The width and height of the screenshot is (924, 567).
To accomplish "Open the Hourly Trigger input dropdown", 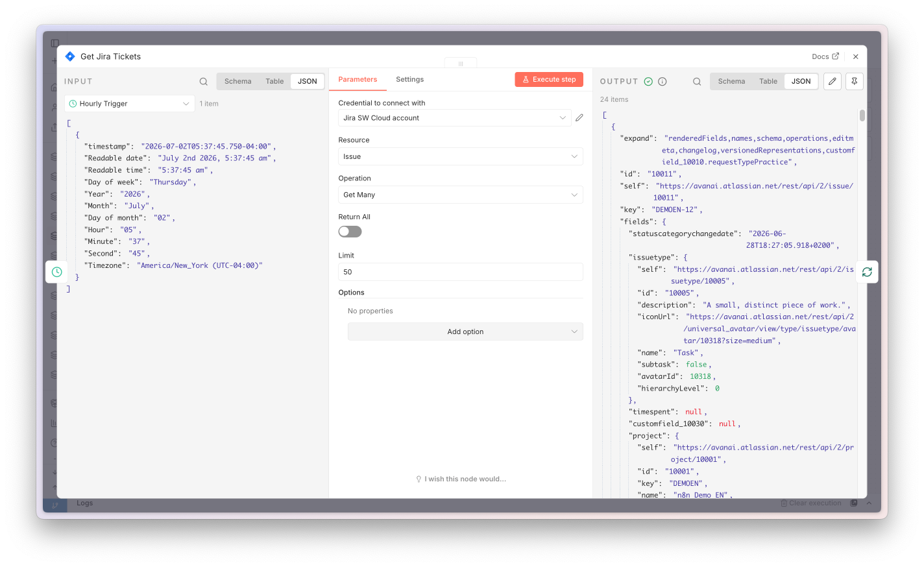I will coord(130,104).
